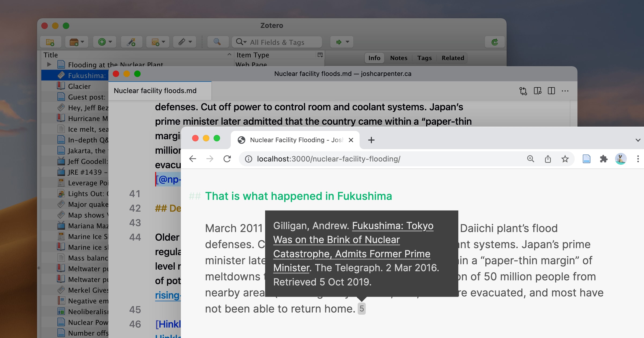Select Jakarta, the item in Zotero
The height and width of the screenshot is (338, 644).
point(75,150)
